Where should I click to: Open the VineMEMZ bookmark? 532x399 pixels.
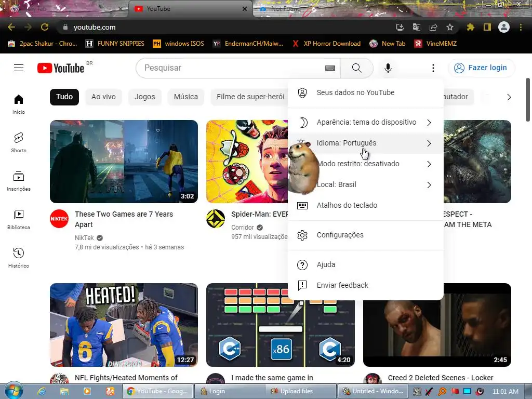click(x=436, y=44)
